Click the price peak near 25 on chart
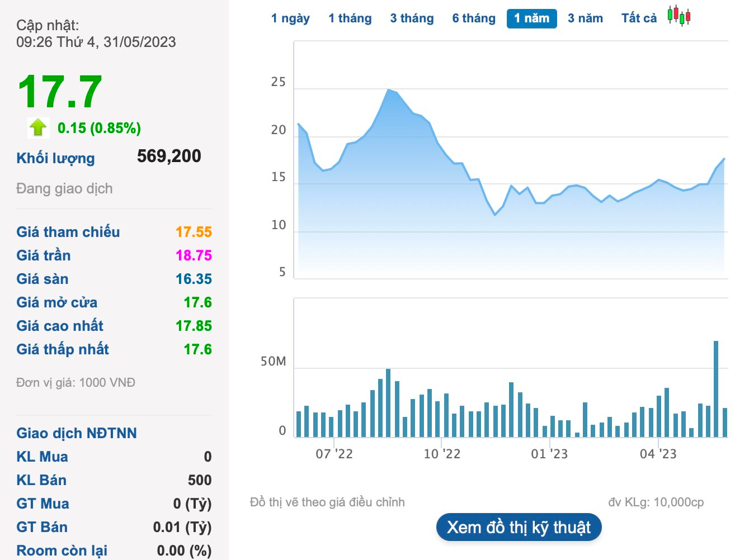This screenshot has height=560, width=735. tap(389, 89)
